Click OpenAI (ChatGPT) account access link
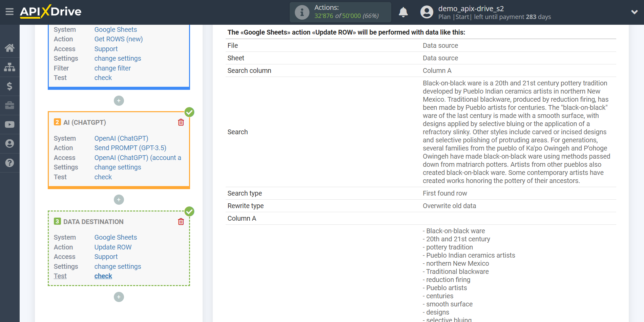 click(x=138, y=158)
